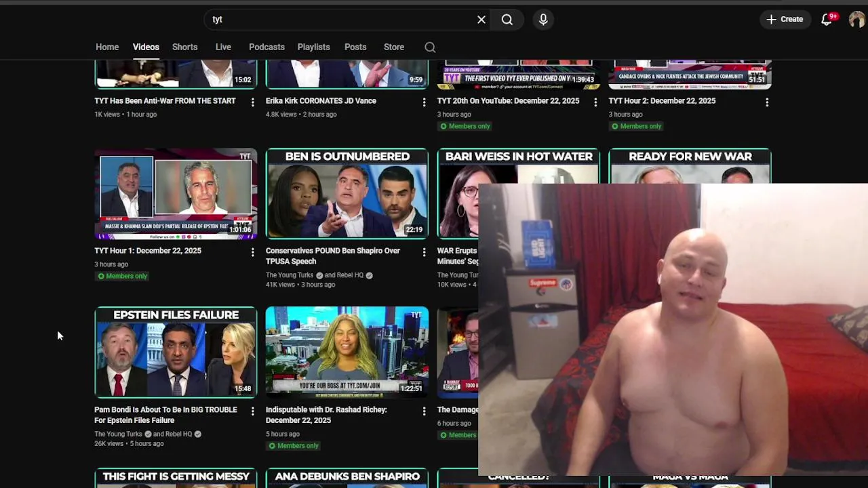868x488 pixels.
Task: Open the notifications bell
Action: tap(827, 19)
